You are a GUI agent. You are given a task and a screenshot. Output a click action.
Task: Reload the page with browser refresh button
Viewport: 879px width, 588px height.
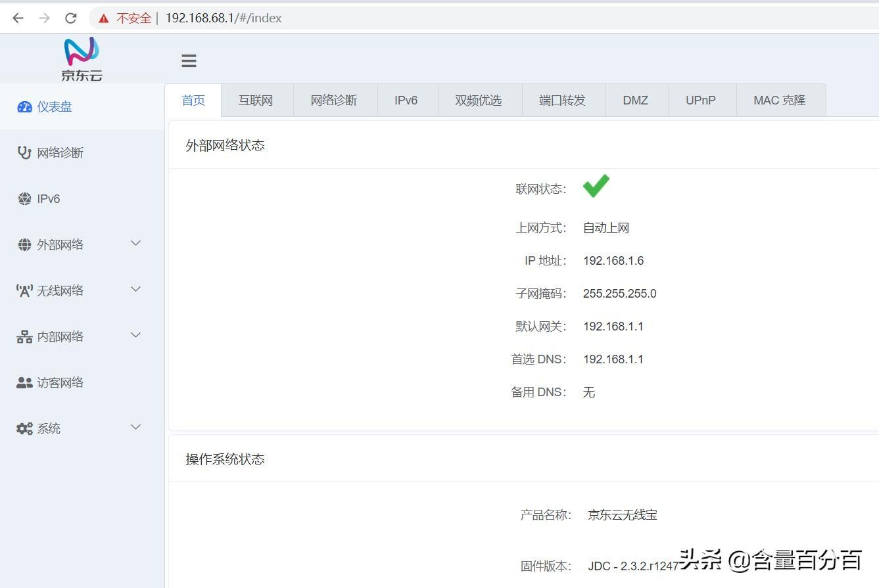pos(71,18)
